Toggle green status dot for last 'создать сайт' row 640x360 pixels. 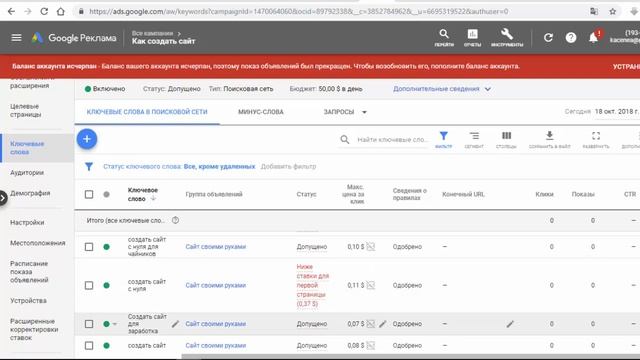pos(107,346)
